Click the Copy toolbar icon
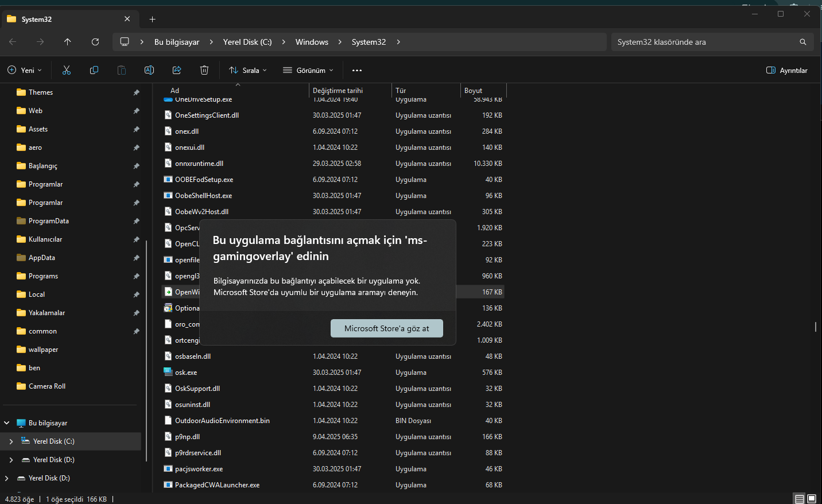This screenshot has height=504, width=822. (x=94, y=70)
